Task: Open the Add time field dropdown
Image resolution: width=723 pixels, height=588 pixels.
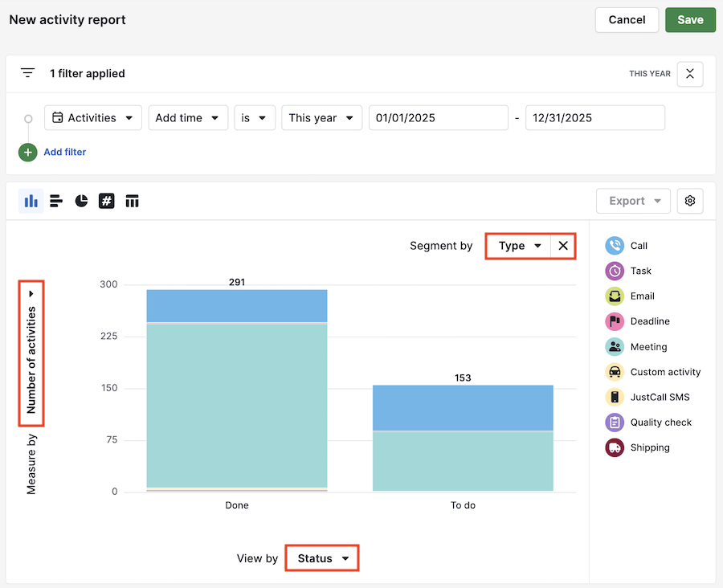Action: point(188,118)
